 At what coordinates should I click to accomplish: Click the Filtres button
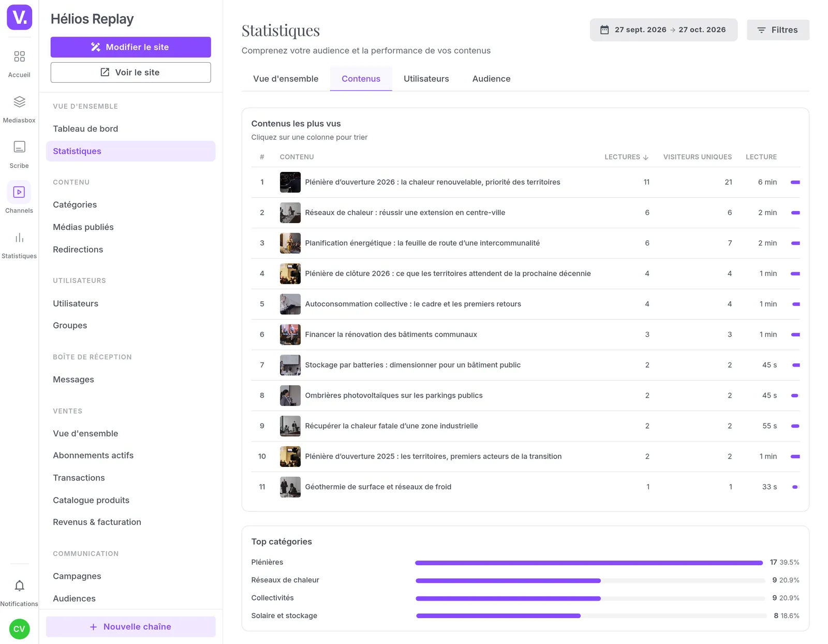(778, 30)
